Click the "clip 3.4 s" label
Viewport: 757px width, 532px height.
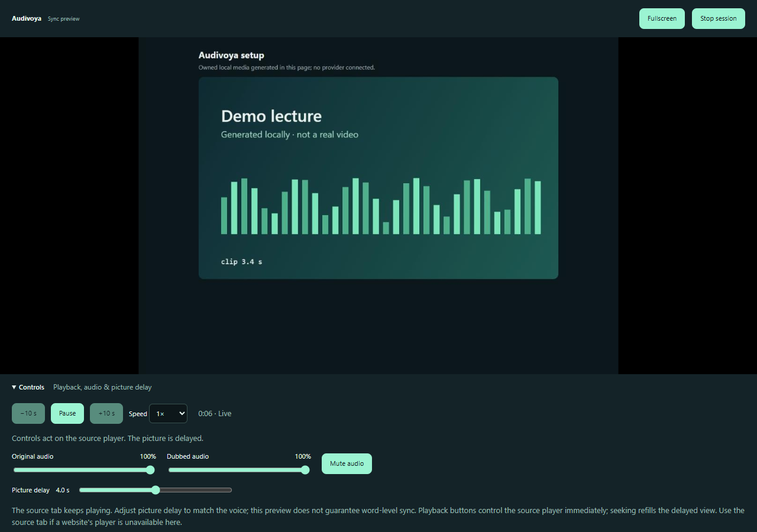pos(241,261)
